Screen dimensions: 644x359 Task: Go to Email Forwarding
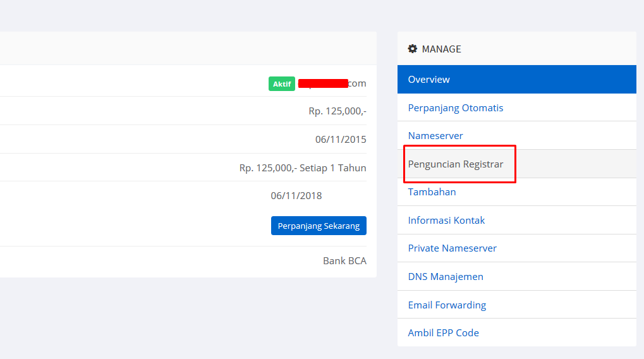tap(447, 305)
